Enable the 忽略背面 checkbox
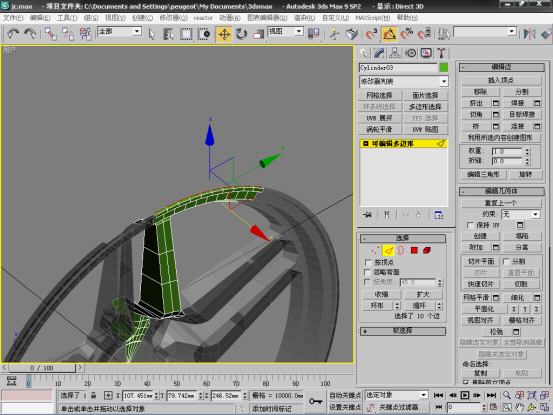Screen dimensions: 553x415 (x=368, y=272)
